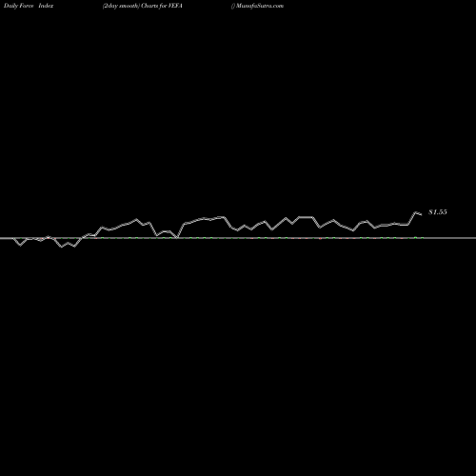Image resolution: width=476 pixels, height=476 pixels.
Task: Click the word Index in the chart title
Action: coord(46,6)
